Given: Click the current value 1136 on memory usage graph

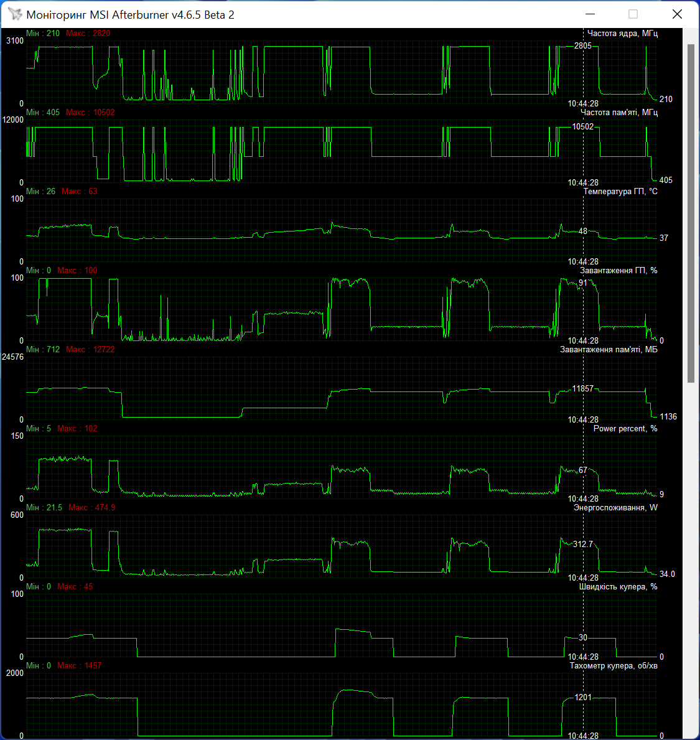Looking at the screenshot, I should (668, 417).
